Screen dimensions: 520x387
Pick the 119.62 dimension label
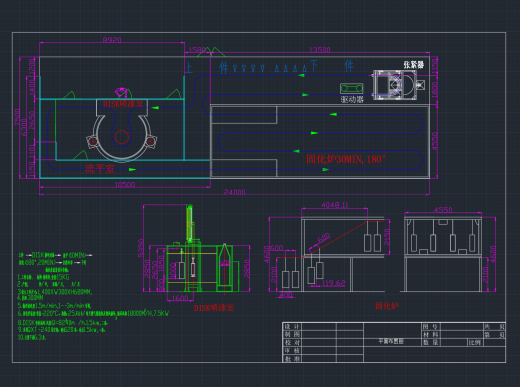coord(334,283)
